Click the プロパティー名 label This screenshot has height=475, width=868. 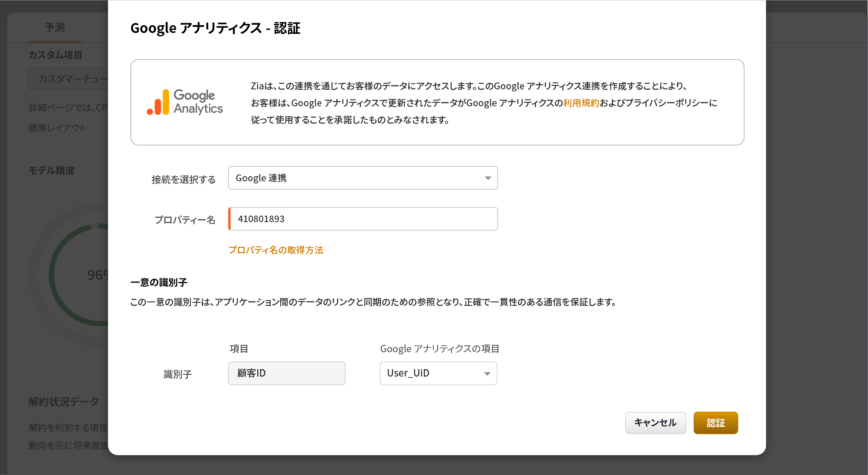(185, 220)
